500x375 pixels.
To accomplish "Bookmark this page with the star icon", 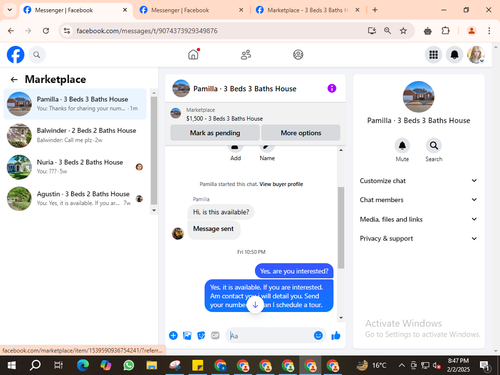I will click(403, 31).
